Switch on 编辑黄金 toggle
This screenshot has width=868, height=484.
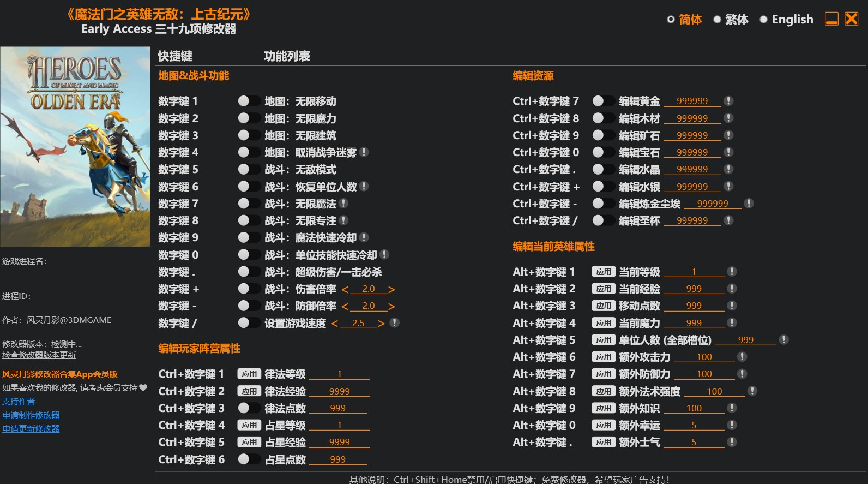(604, 101)
